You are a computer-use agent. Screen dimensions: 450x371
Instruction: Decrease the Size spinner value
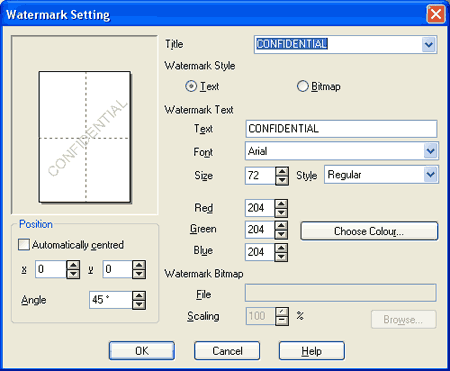[x=282, y=180]
